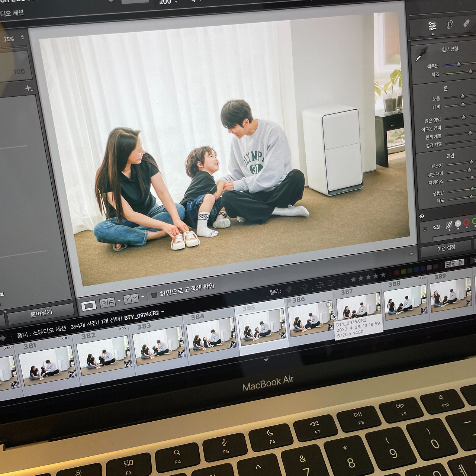Open the YY view options dropdown arrow
The height and width of the screenshot is (476, 476).
tap(143, 297)
